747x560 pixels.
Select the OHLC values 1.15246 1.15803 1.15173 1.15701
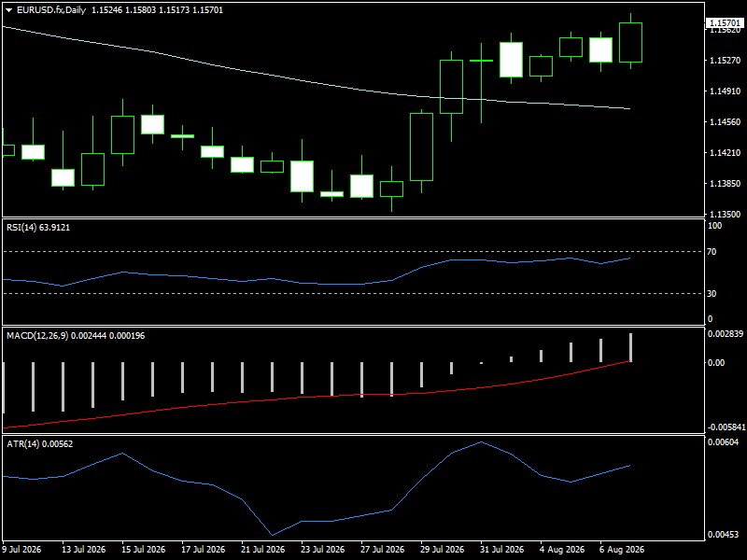pos(157,10)
